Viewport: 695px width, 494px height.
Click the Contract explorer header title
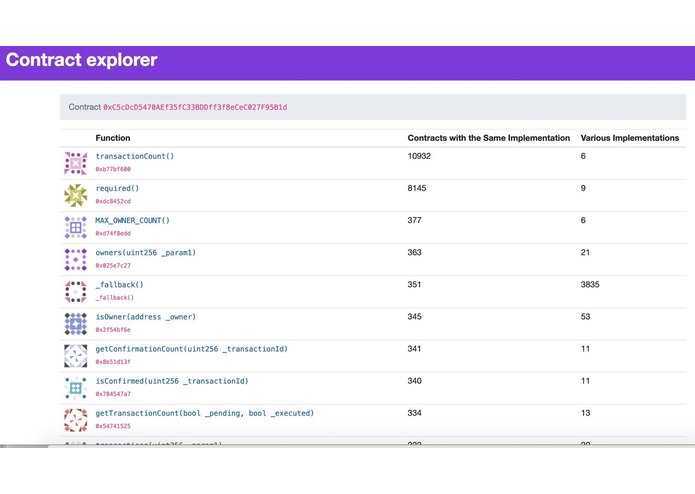coord(82,60)
